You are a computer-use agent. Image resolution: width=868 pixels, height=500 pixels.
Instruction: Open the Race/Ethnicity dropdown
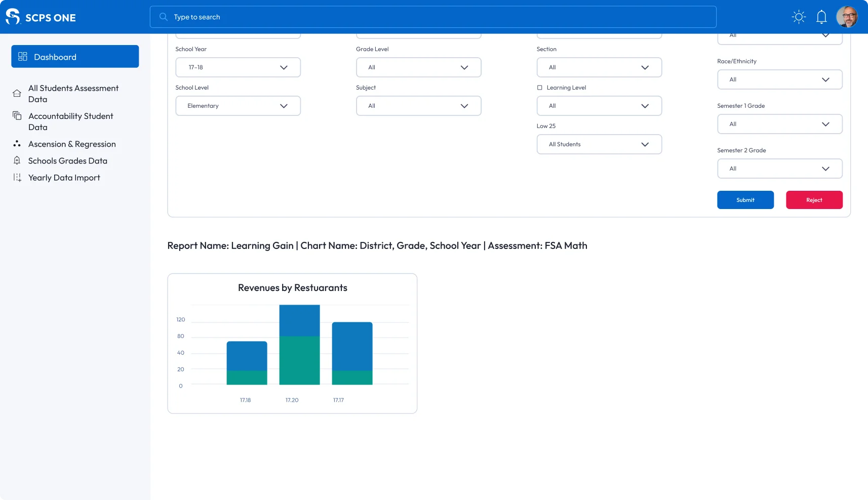pos(779,79)
